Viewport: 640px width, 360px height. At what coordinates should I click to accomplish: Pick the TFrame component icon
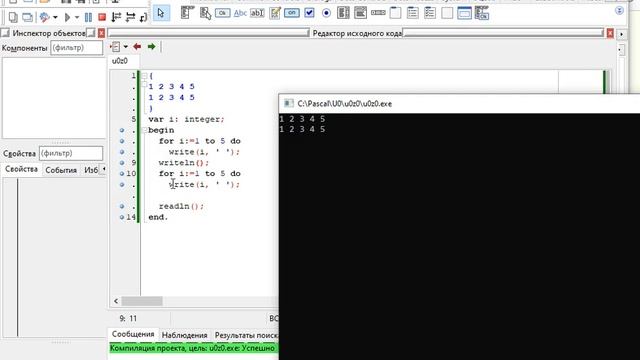pos(464,13)
